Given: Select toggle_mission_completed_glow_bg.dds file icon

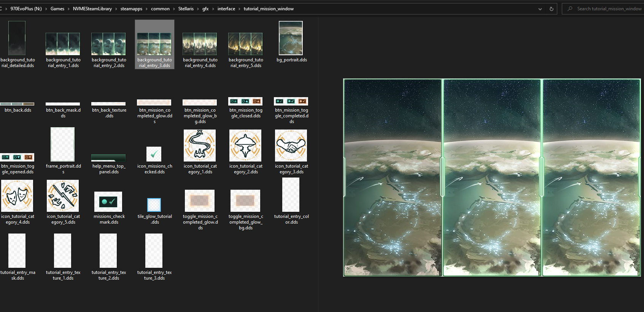Looking at the screenshot, I should (x=245, y=201).
